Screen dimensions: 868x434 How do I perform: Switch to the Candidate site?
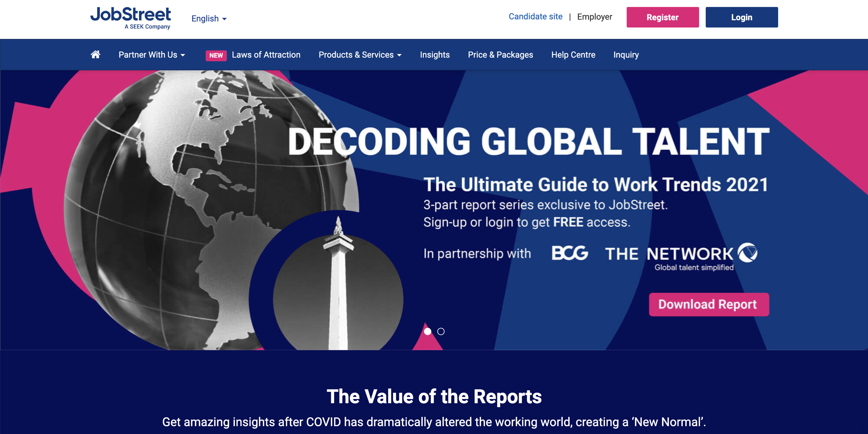[536, 17]
